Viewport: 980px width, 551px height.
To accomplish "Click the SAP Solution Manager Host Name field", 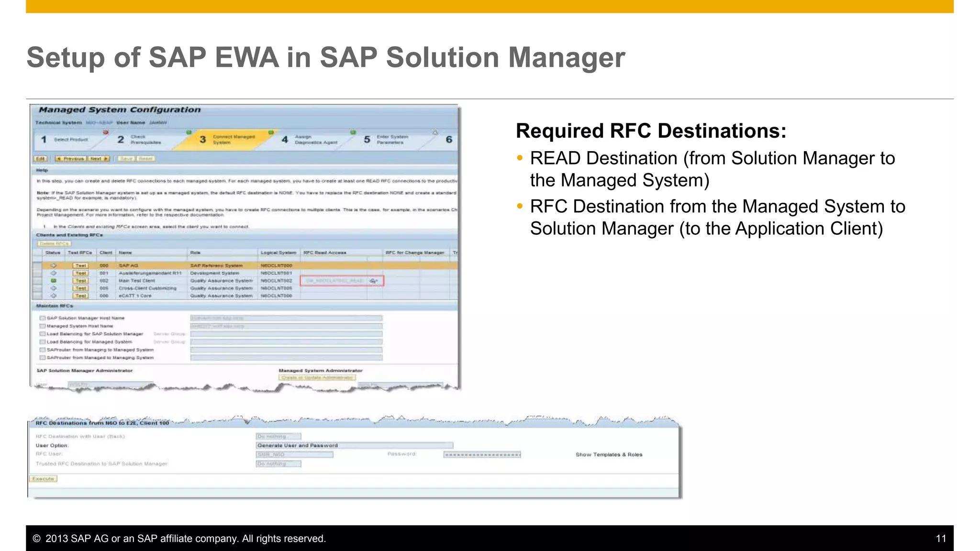I will (286, 318).
